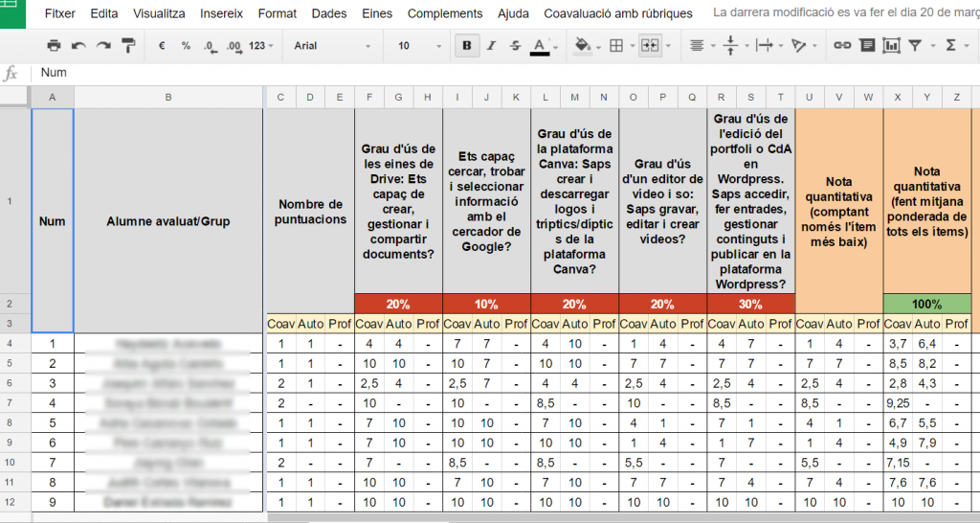The width and height of the screenshot is (980, 523).
Task: Format the cell as percent
Action: point(186,45)
